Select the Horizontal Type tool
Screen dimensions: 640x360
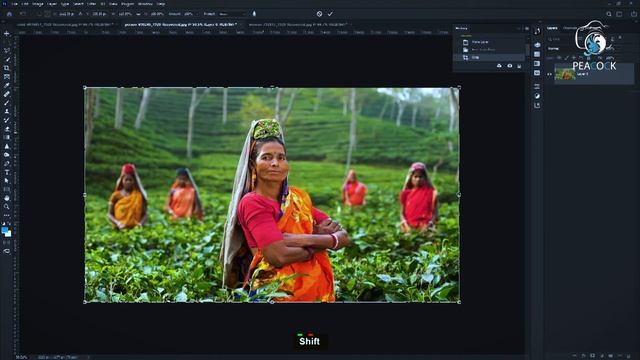[7, 172]
